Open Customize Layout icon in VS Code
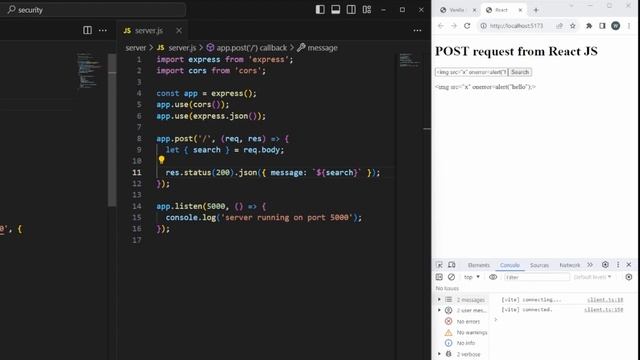This screenshot has width=640, height=360. [367, 10]
